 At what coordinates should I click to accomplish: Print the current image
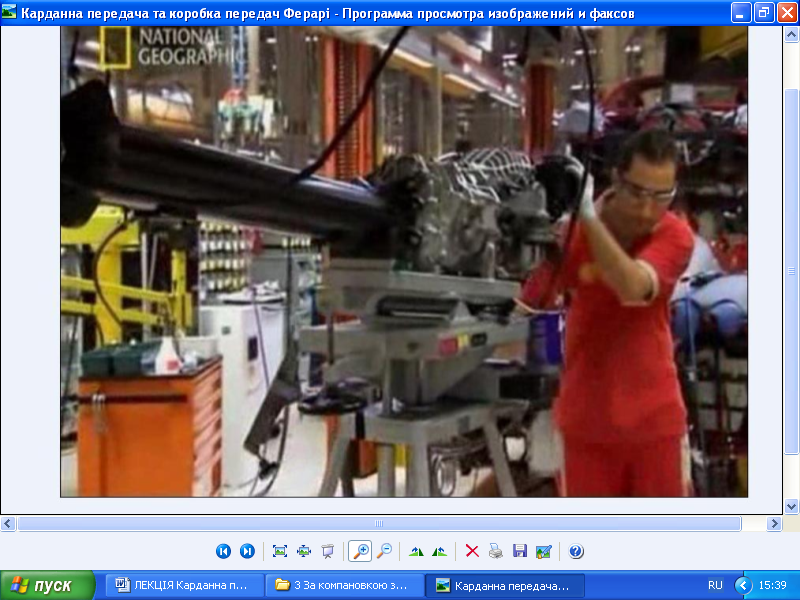pos(495,551)
